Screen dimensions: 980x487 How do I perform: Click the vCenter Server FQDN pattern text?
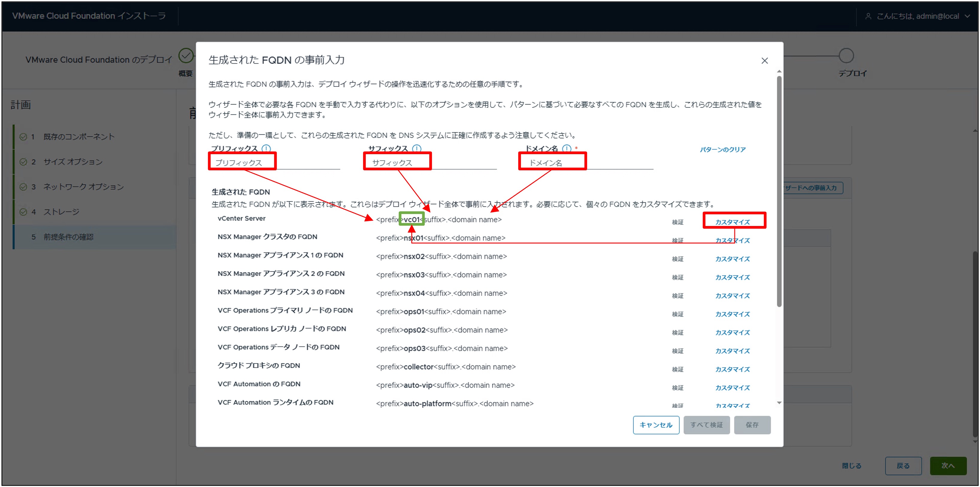(439, 220)
